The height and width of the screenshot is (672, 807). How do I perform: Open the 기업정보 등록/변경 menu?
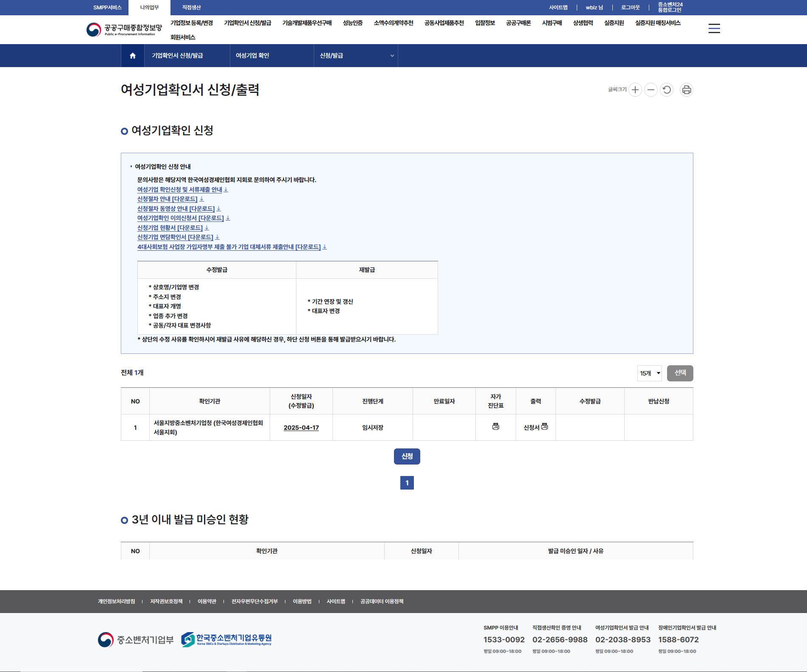tap(191, 23)
